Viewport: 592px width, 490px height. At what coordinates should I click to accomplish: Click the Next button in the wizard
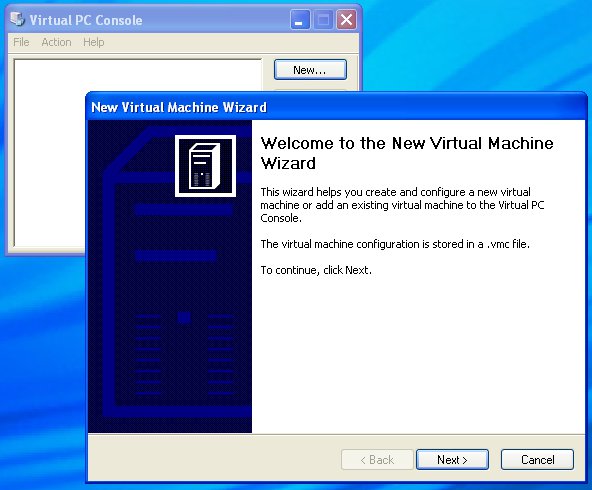click(452, 459)
